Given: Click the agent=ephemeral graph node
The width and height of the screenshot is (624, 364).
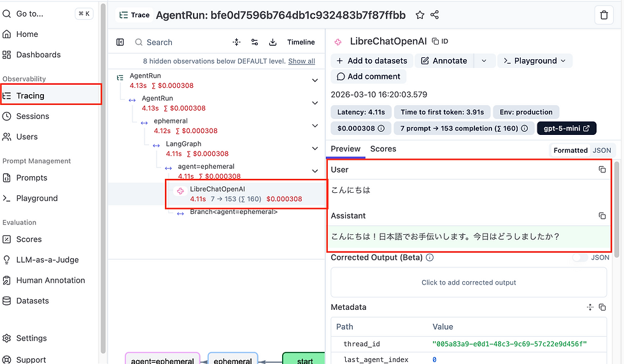Looking at the screenshot, I should click(162, 359).
